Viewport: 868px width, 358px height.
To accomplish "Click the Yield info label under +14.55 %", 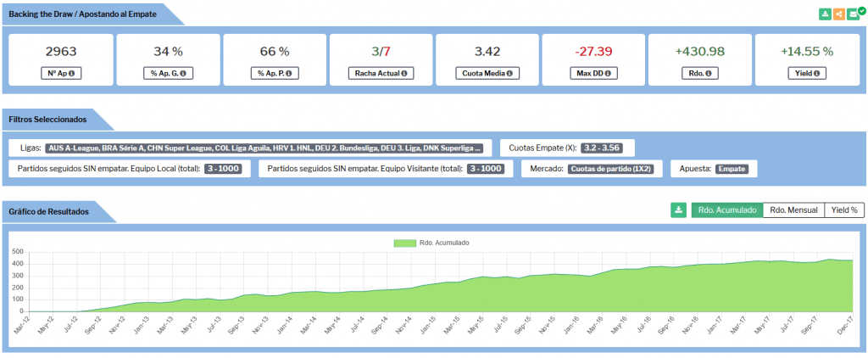I will point(806,73).
